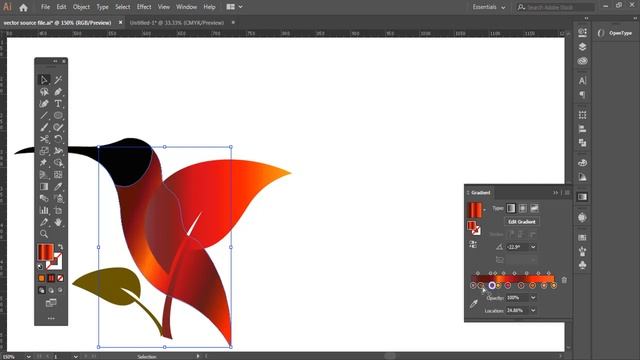Image resolution: width=640 pixels, height=360 pixels.
Task: Open Gradient panel options menu
Action: (567, 193)
